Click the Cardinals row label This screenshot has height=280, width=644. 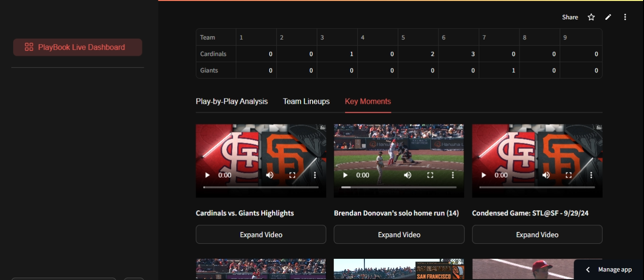[x=216, y=54]
